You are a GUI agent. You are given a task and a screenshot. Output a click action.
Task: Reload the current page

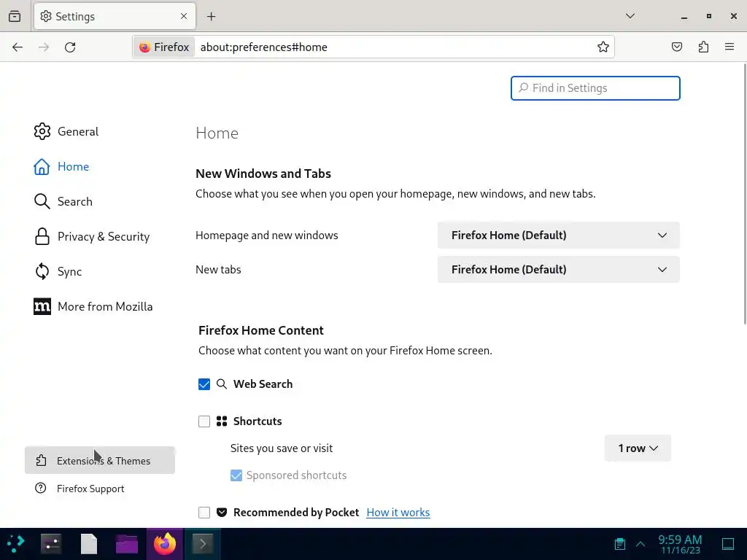click(70, 47)
